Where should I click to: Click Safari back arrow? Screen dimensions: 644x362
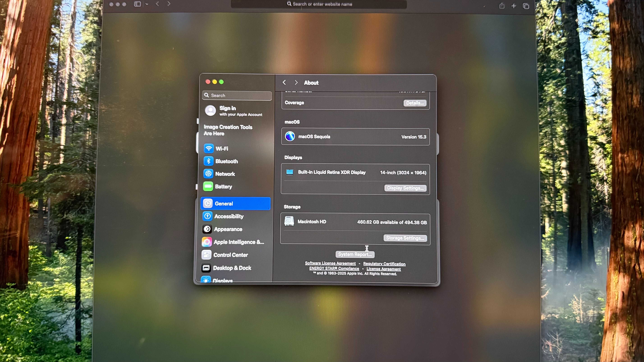click(158, 4)
